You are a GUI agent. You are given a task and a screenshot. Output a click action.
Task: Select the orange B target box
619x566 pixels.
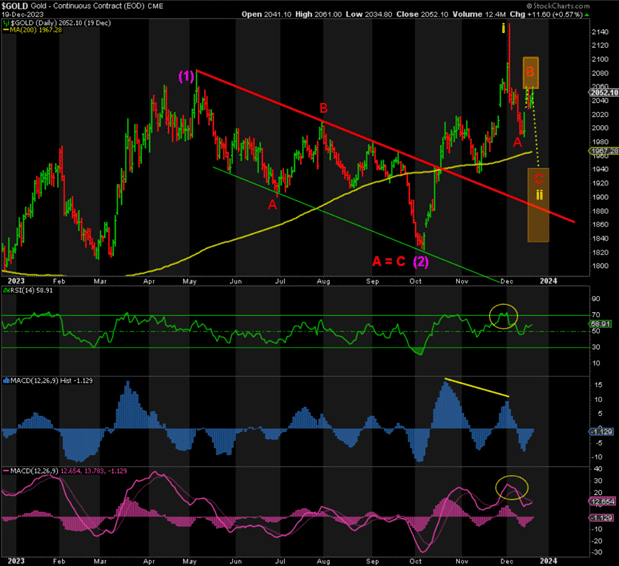(531, 72)
